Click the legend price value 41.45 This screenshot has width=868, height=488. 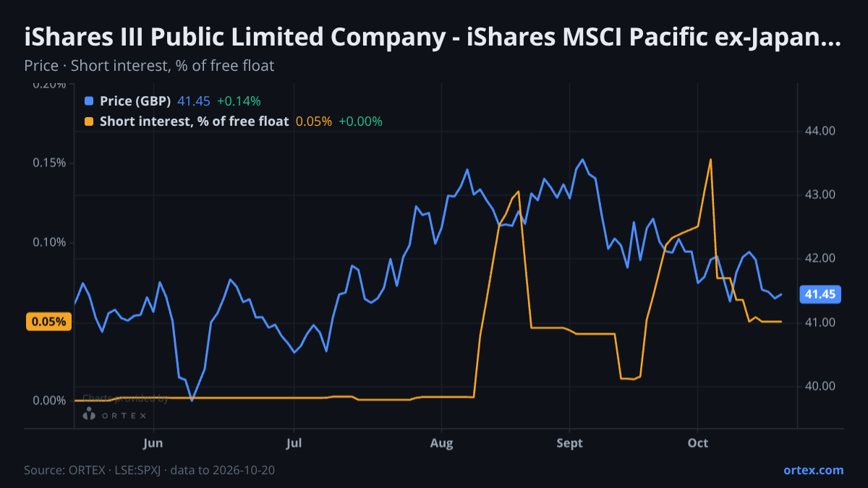point(193,101)
